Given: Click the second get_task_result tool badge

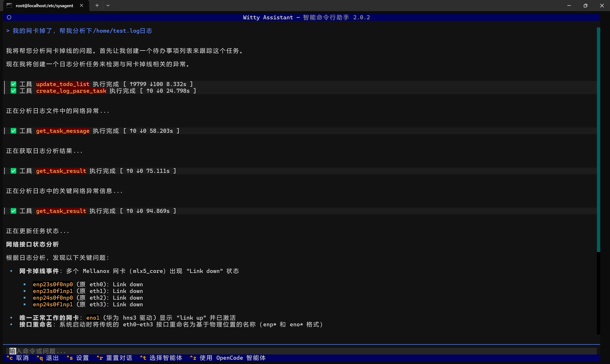Looking at the screenshot, I should coord(61,211).
